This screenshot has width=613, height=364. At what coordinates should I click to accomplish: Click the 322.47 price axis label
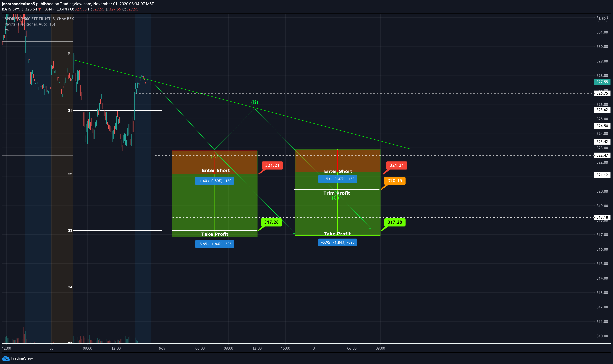click(602, 155)
